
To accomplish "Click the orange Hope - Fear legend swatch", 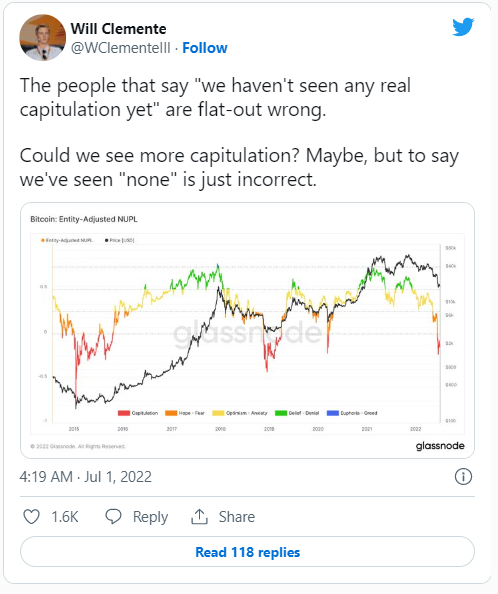I will point(171,413).
